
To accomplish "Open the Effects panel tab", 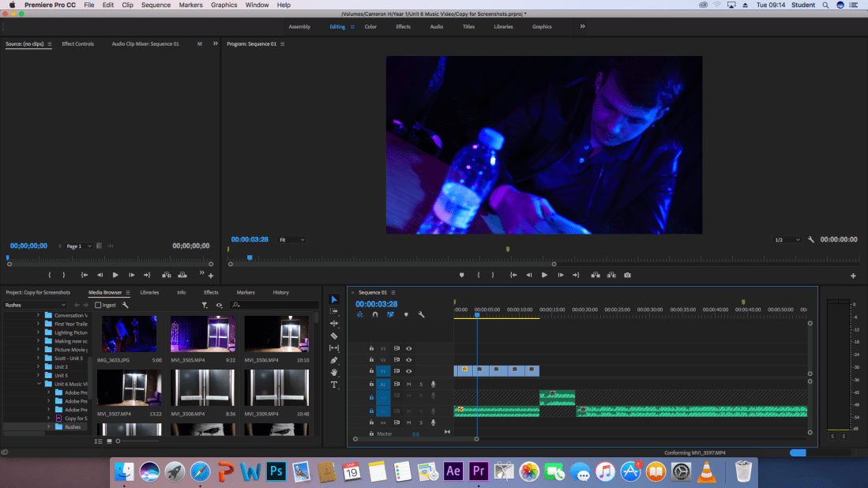I will click(x=211, y=292).
